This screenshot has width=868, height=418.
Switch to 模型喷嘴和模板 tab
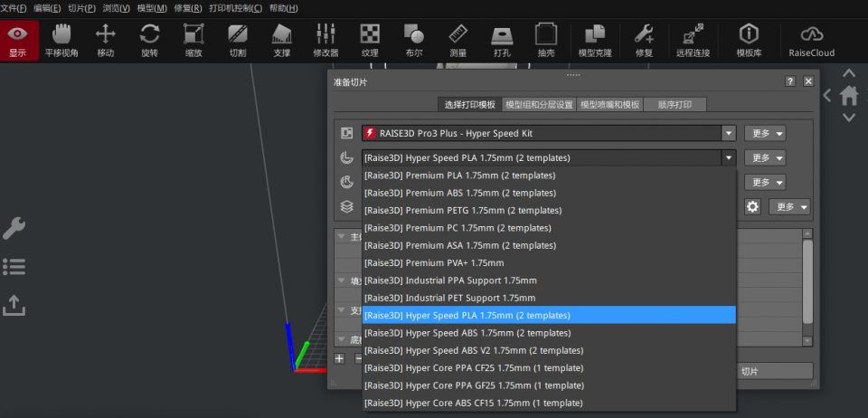pyautogui.click(x=609, y=104)
